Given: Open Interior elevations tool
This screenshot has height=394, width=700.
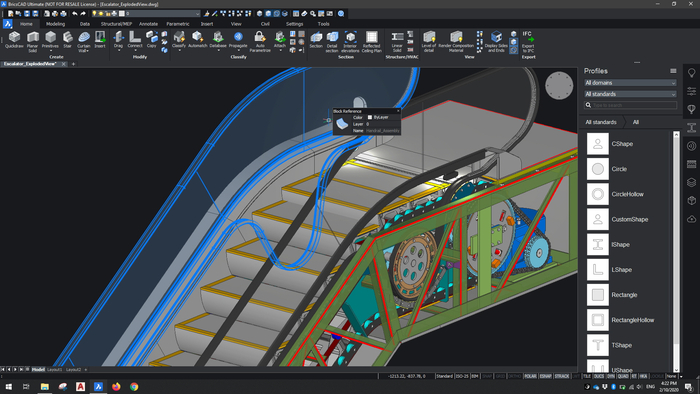Looking at the screenshot, I should click(350, 42).
